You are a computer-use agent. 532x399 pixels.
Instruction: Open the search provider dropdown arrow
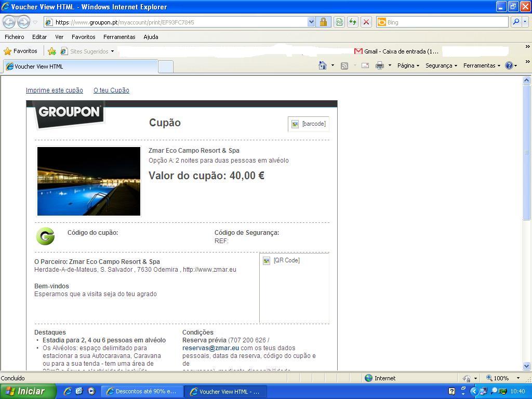[x=525, y=22]
